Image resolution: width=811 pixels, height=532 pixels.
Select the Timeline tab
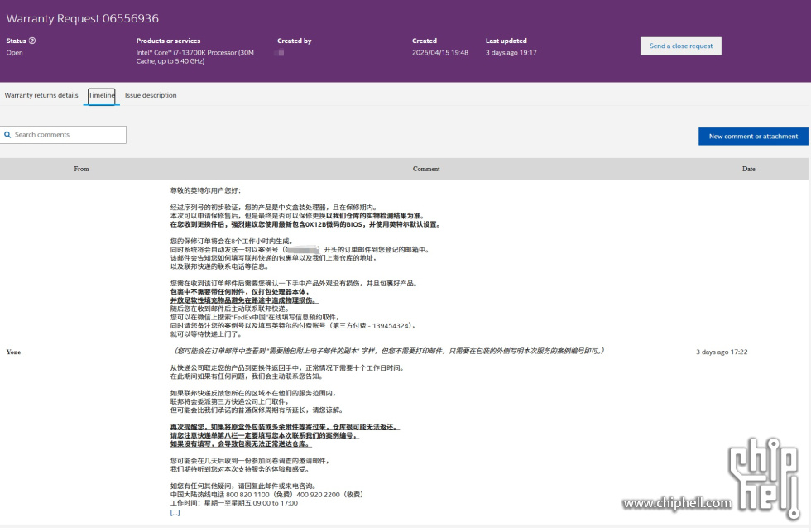pos(101,96)
